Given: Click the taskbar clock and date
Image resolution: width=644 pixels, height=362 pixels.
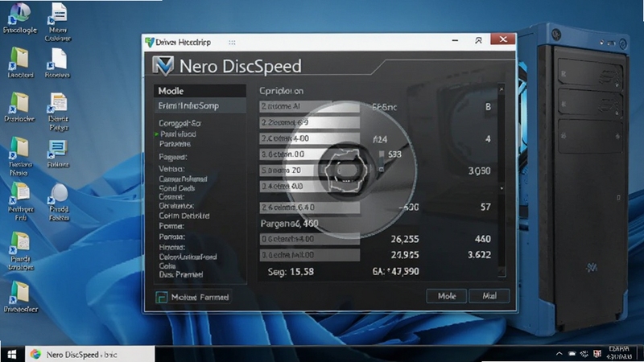Looking at the screenshot, I should pos(619,353).
